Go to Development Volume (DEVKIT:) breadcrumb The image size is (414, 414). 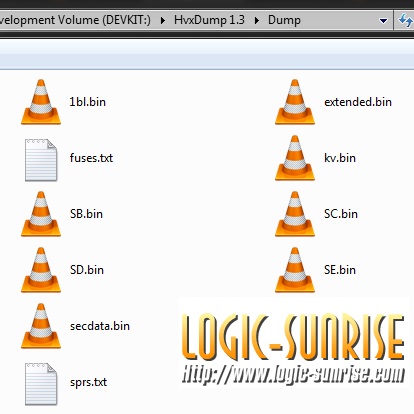coord(75,20)
